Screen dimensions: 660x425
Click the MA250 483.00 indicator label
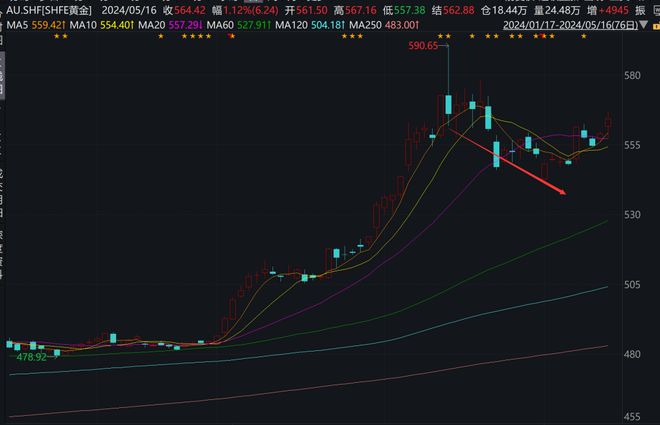point(384,25)
